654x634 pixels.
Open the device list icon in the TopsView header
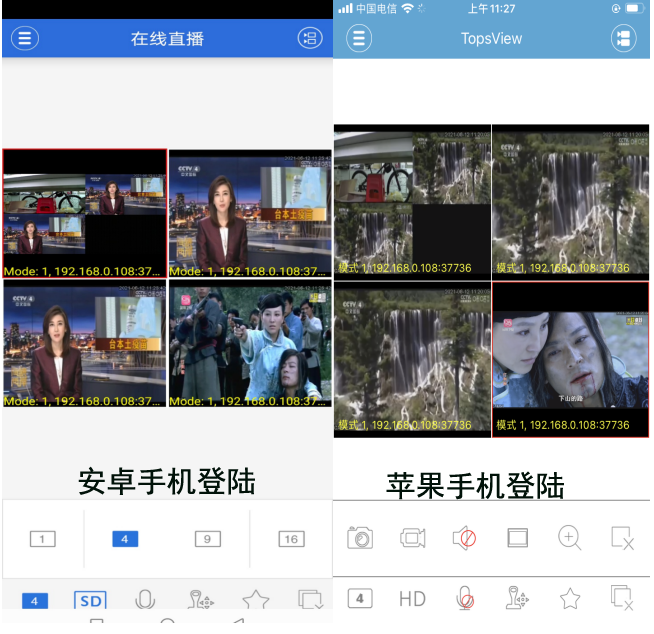(x=623, y=39)
